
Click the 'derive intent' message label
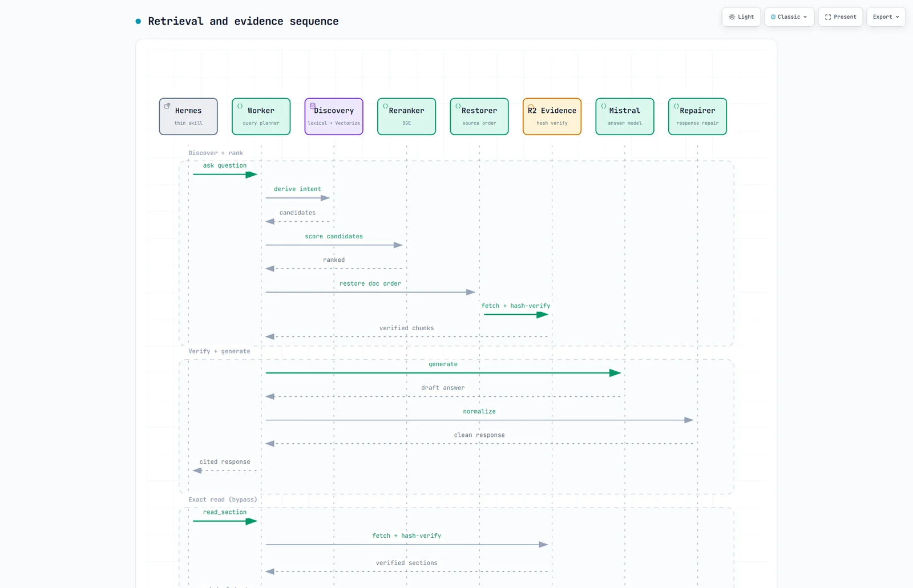point(297,189)
